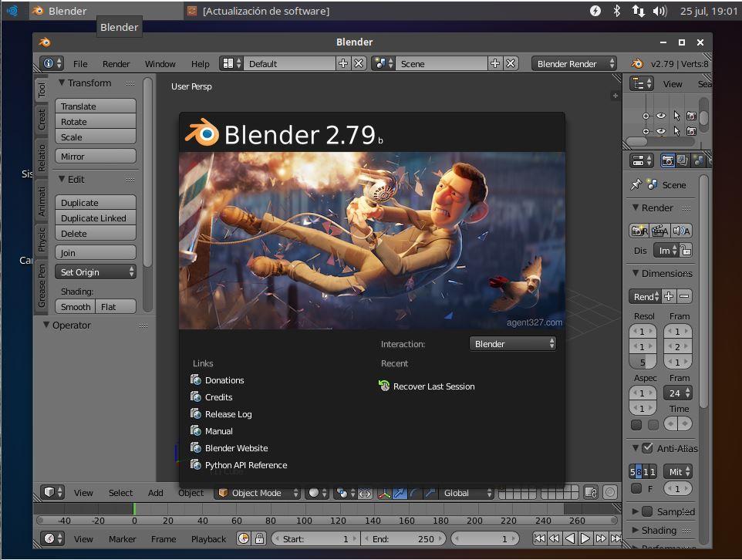
Task: Select the Rotate manipulator in 3D view header
Action: tap(414, 493)
